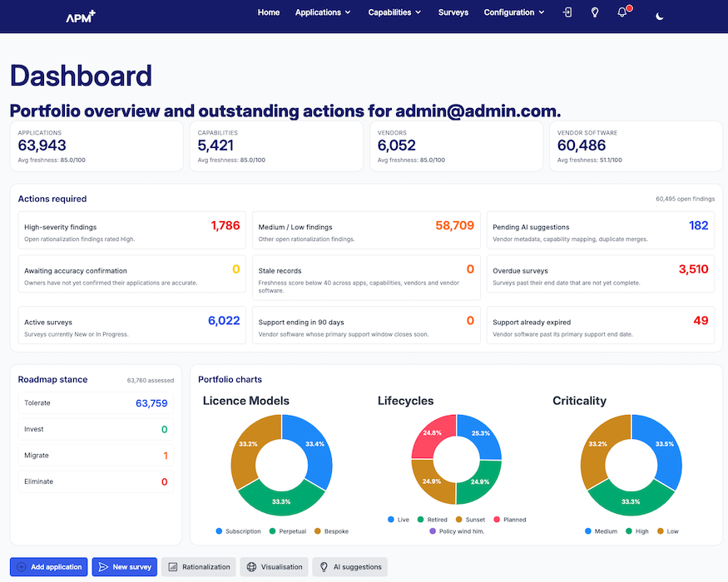Open the notifications bell
Screen dimensions: 728x582
tap(622, 12)
